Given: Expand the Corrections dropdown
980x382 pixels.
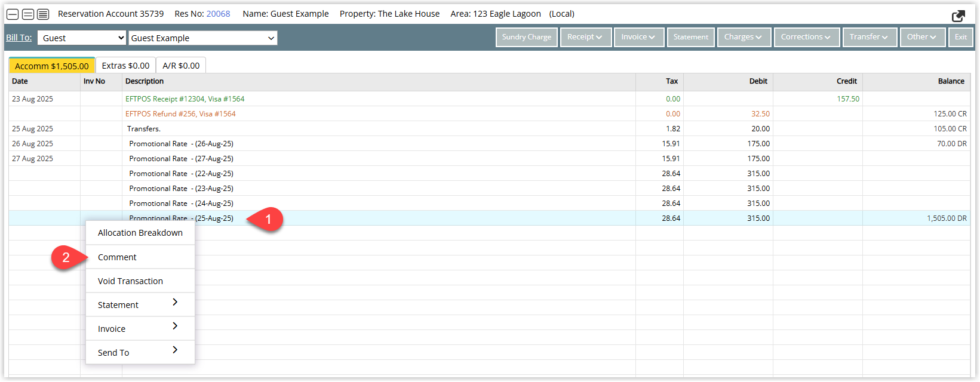Looking at the screenshot, I should [x=806, y=37].
